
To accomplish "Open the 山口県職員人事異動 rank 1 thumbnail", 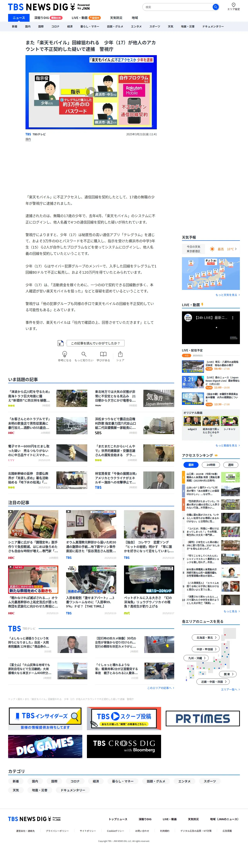I will click(x=230, y=477).
